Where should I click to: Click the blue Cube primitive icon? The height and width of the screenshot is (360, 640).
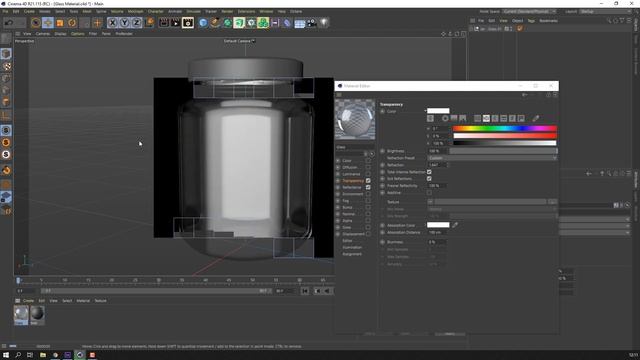click(x=203, y=23)
